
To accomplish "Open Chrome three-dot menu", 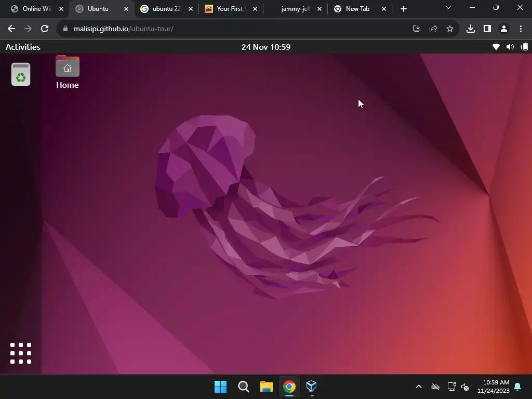I will click(x=521, y=29).
